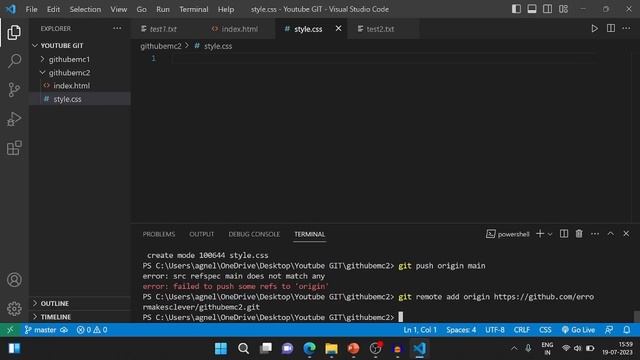This screenshot has width=640, height=360.
Task: Start server with Go Live
Action: [578, 330]
